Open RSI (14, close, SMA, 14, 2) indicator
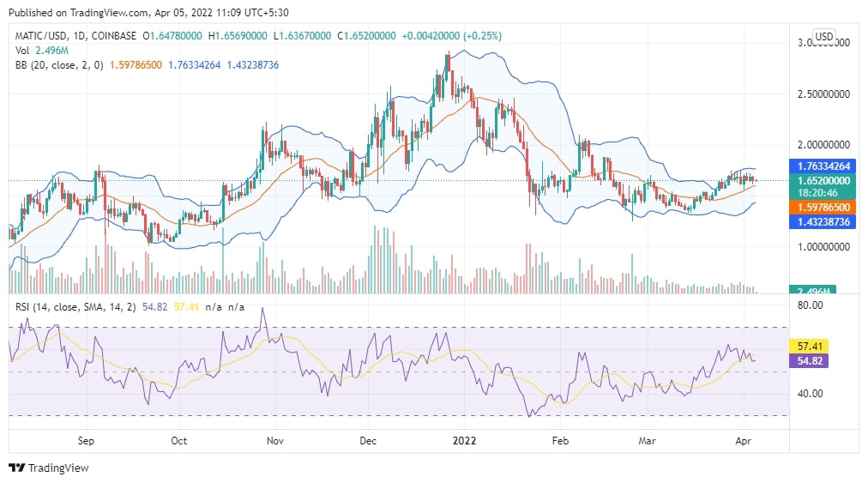 75,307
